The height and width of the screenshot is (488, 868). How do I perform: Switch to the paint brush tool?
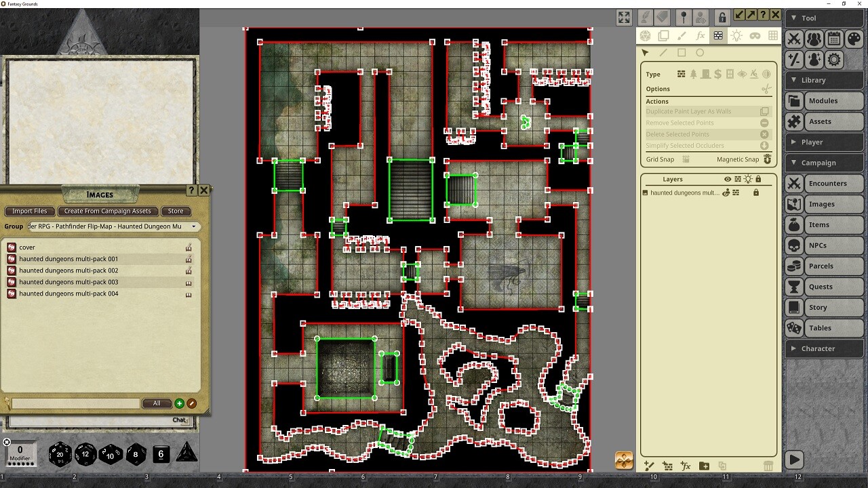pyautogui.click(x=682, y=35)
